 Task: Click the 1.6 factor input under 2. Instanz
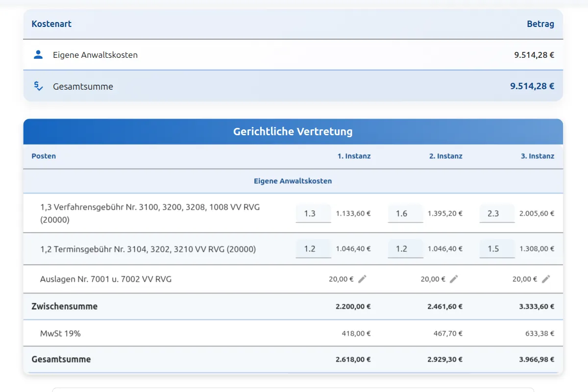pos(405,213)
